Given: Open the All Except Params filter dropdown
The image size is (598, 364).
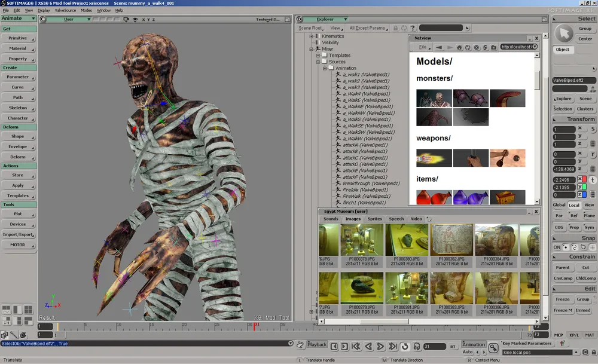Looking at the screenshot, I should [x=368, y=28].
